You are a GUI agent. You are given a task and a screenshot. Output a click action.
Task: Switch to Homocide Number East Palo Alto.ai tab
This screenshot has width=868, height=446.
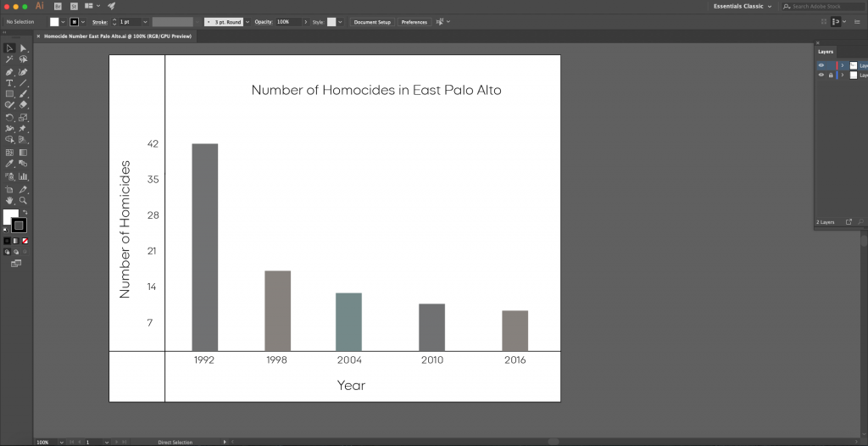point(117,36)
